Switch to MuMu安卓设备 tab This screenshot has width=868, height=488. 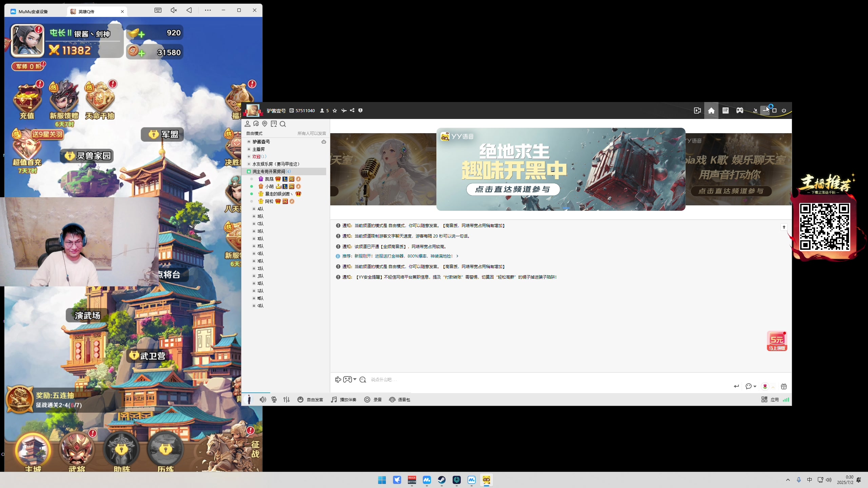(33, 12)
